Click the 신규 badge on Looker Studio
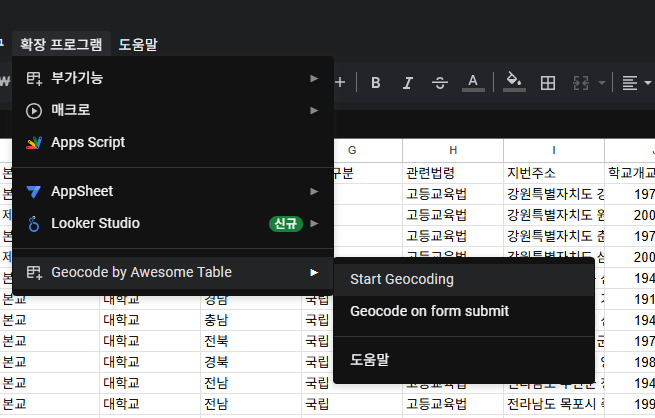 click(286, 223)
